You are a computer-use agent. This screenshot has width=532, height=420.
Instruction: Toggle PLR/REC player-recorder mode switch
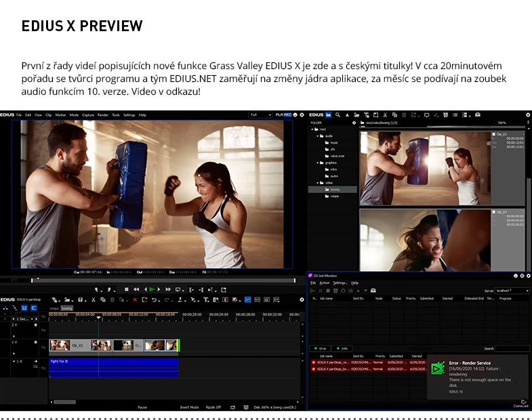284,115
